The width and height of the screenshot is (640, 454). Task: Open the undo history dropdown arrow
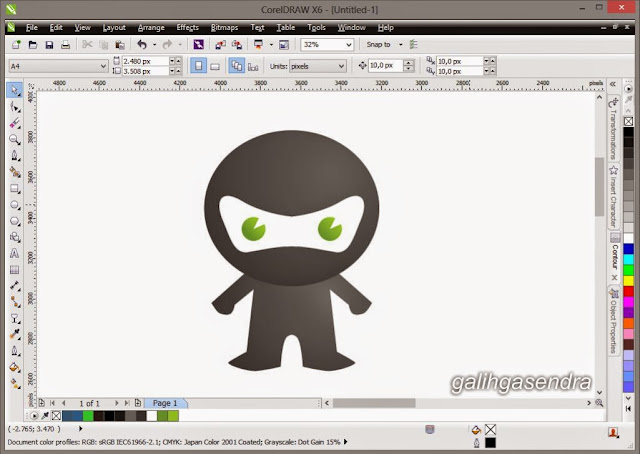154,45
